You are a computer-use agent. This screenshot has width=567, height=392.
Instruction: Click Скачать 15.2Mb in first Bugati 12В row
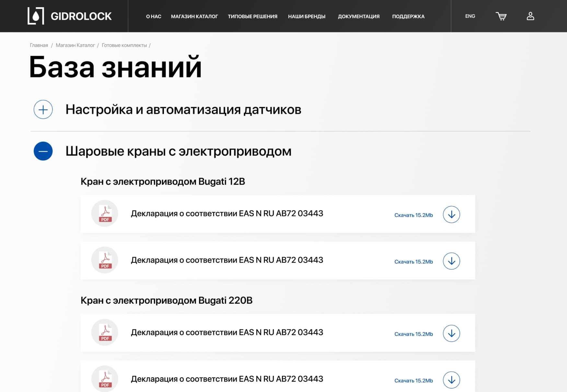coord(413,215)
